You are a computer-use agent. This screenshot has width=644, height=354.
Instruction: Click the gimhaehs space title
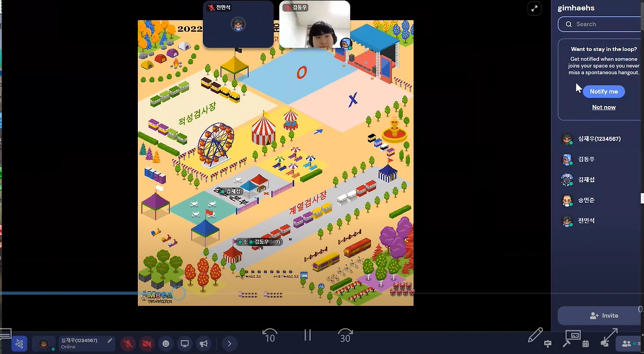click(x=576, y=8)
